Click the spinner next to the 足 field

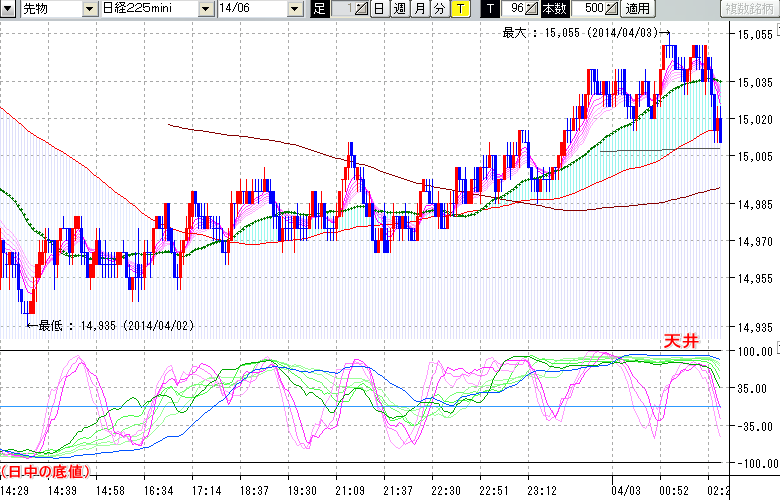coord(360,9)
